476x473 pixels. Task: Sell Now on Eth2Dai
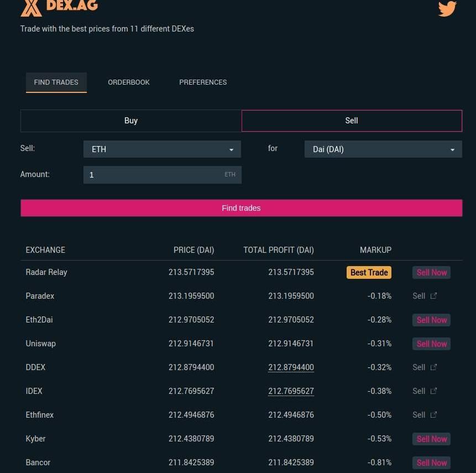(431, 320)
